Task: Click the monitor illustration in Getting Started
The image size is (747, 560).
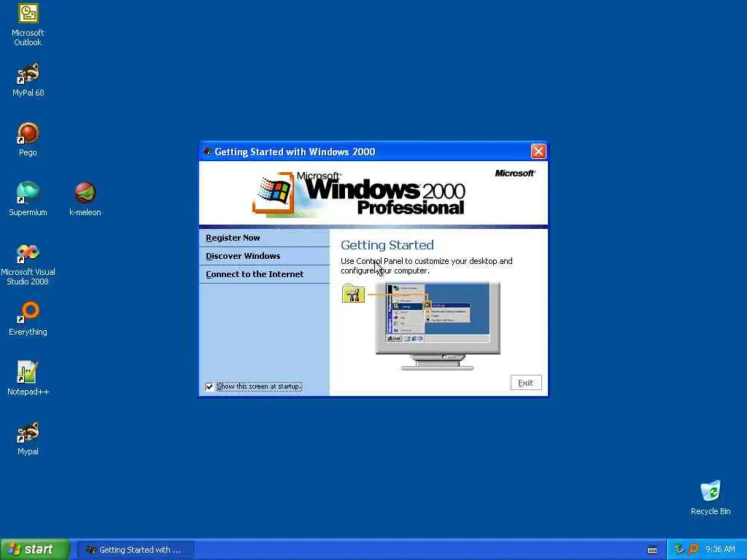Action: tap(438, 326)
